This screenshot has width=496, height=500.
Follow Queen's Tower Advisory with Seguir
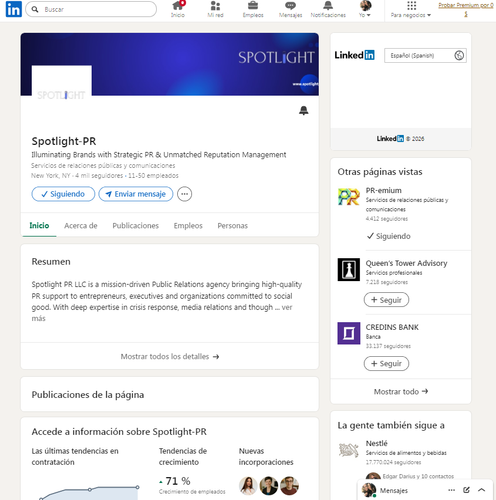point(386,300)
